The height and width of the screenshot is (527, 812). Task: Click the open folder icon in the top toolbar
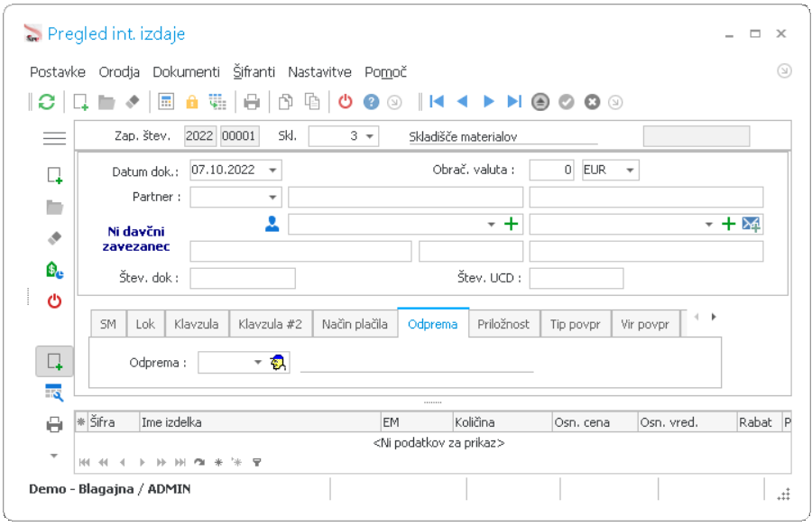click(106, 102)
